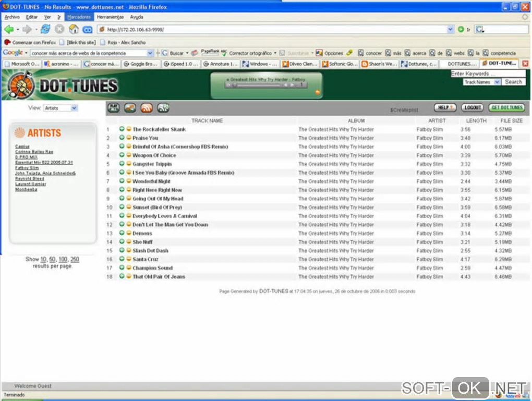The height and width of the screenshot is (401, 532).
Task: Click the Firefox forward arrow
Action: point(27,30)
